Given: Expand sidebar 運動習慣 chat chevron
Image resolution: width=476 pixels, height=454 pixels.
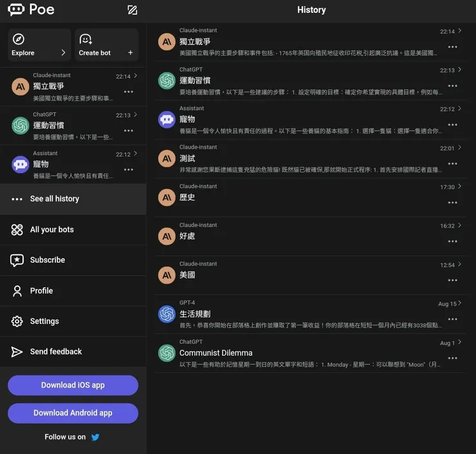Looking at the screenshot, I should 135,114.
